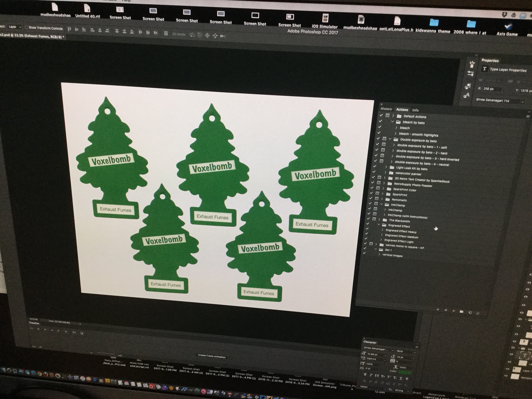The width and height of the screenshot is (532, 399).
Task: Click the Type Layer Properties T icon
Action: coord(485,69)
